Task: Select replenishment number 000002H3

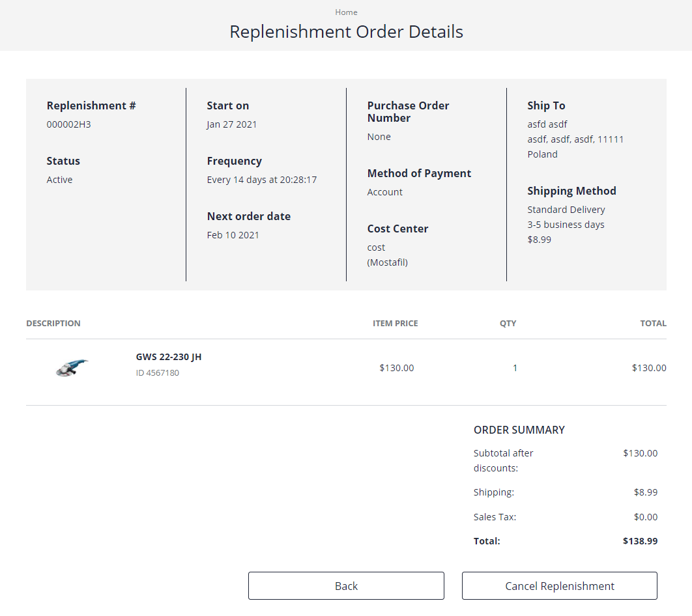Action: point(69,124)
